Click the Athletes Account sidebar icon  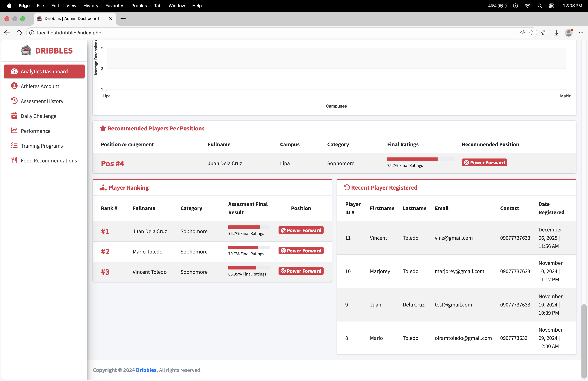[x=14, y=86]
